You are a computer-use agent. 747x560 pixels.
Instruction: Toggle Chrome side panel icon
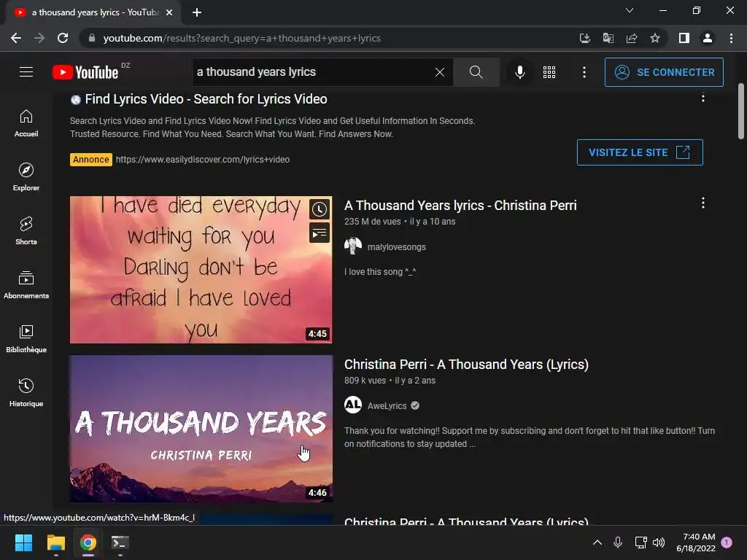[x=684, y=38]
